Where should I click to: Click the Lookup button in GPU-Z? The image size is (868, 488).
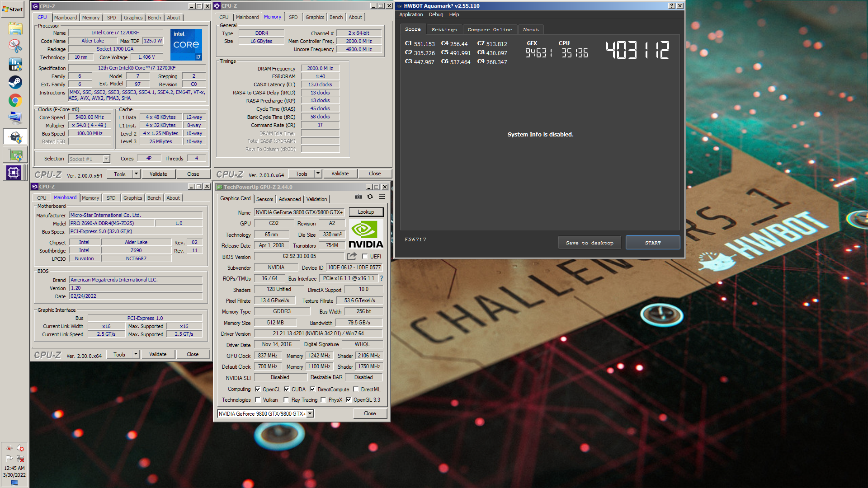tap(366, 212)
